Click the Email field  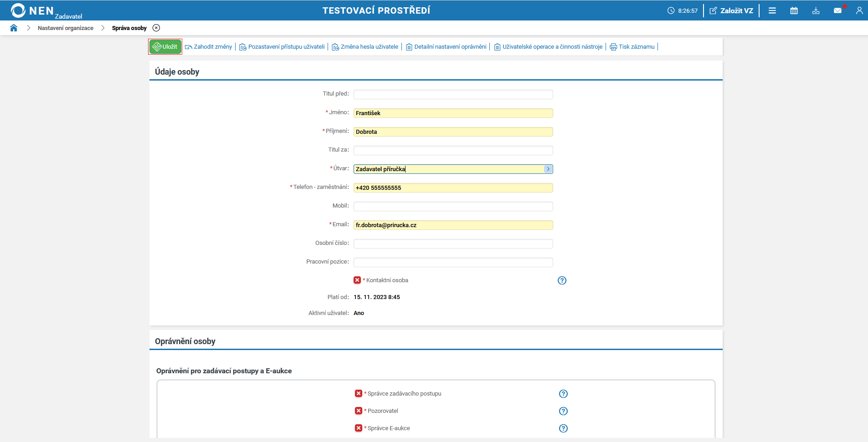(x=453, y=225)
